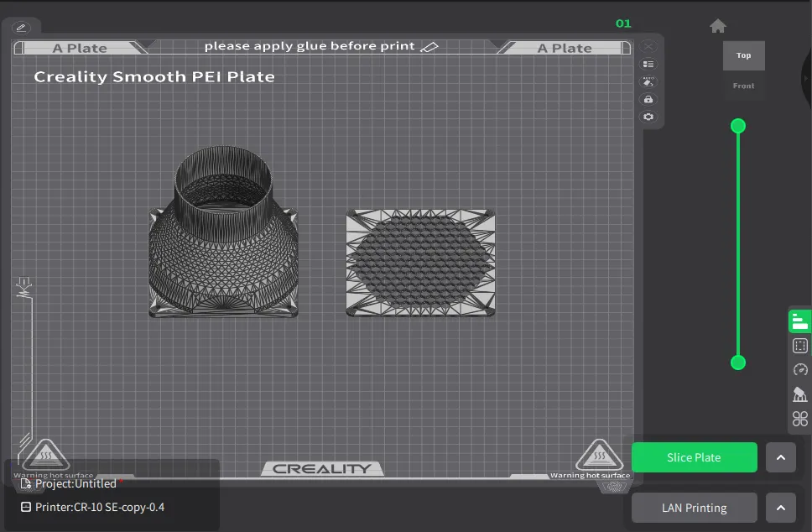The image size is (812, 532).
Task: Click the please apply glue before print text
Action: [x=310, y=46]
